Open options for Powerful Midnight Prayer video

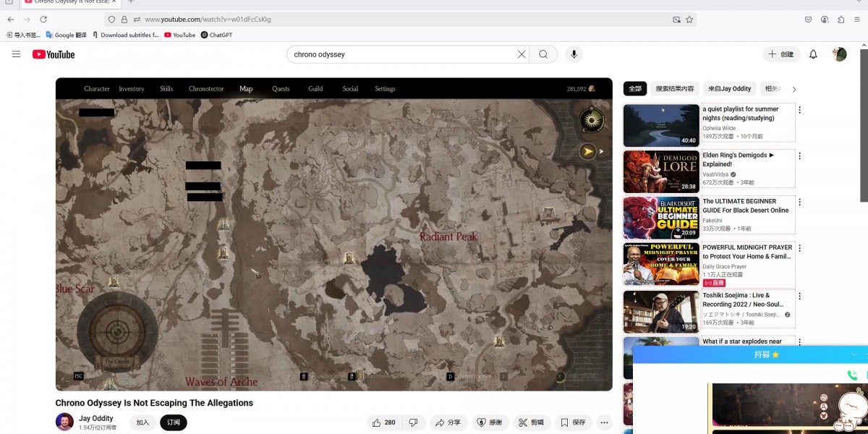point(799,248)
